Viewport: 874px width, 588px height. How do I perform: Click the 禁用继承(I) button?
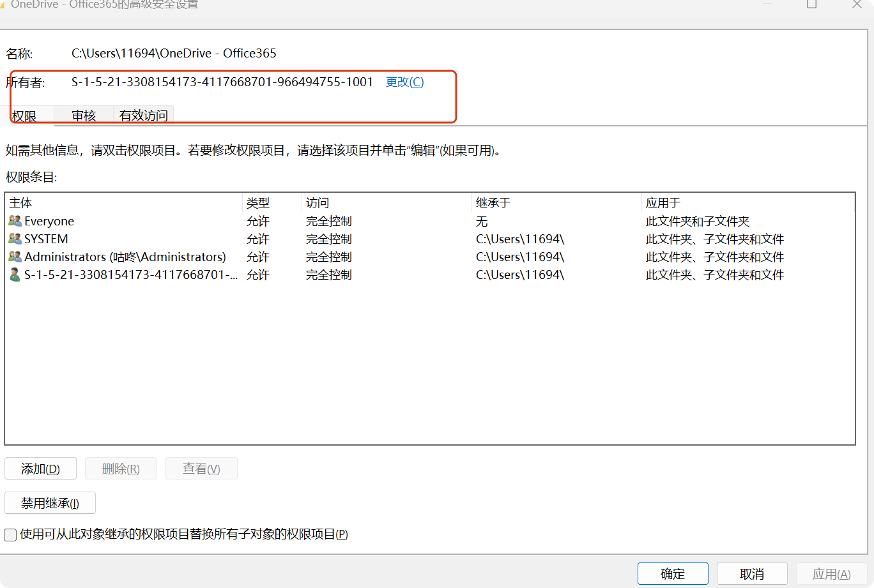[x=50, y=503]
